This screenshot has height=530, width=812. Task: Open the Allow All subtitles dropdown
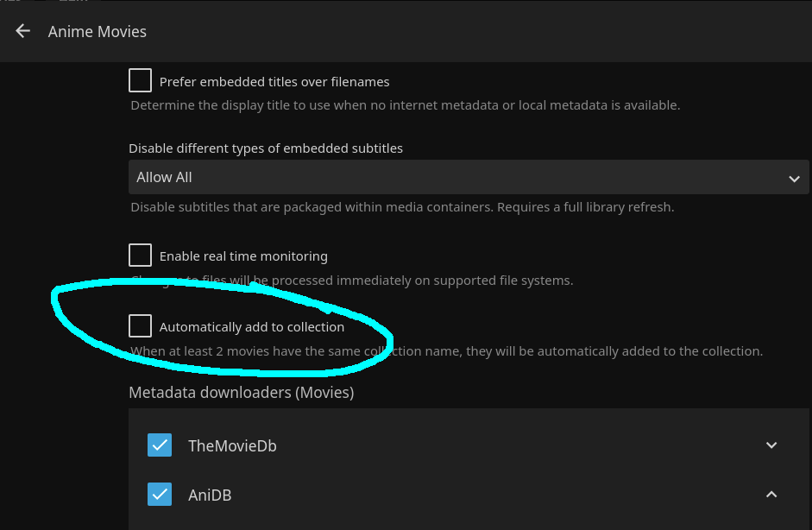(466, 177)
